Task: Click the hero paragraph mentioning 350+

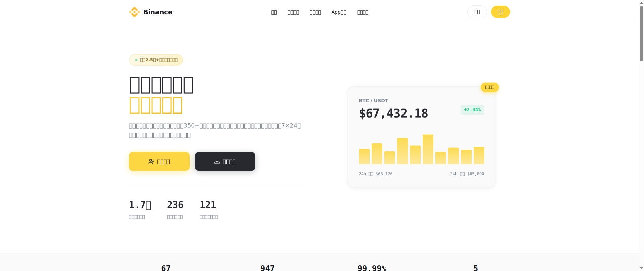Action: click(215, 130)
